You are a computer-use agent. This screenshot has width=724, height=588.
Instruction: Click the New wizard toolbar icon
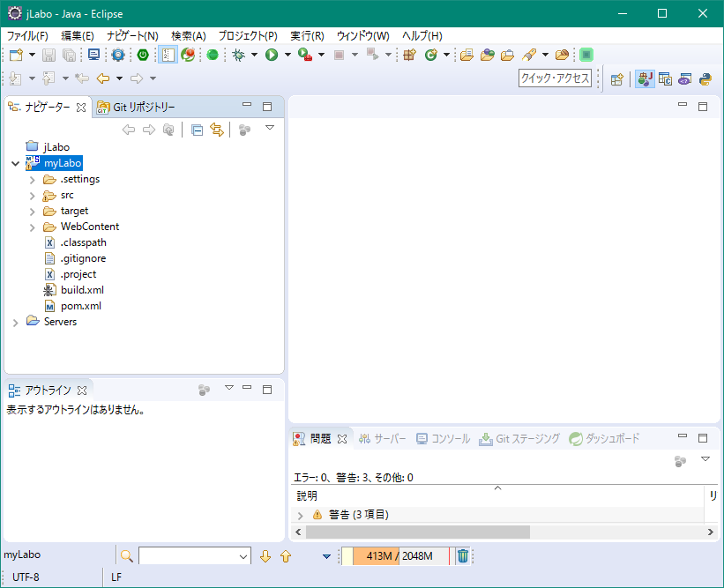click(x=16, y=55)
